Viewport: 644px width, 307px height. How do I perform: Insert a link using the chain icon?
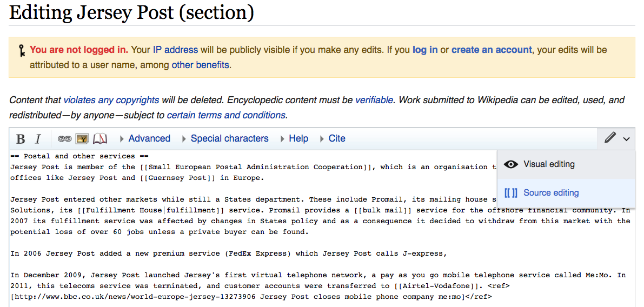65,139
